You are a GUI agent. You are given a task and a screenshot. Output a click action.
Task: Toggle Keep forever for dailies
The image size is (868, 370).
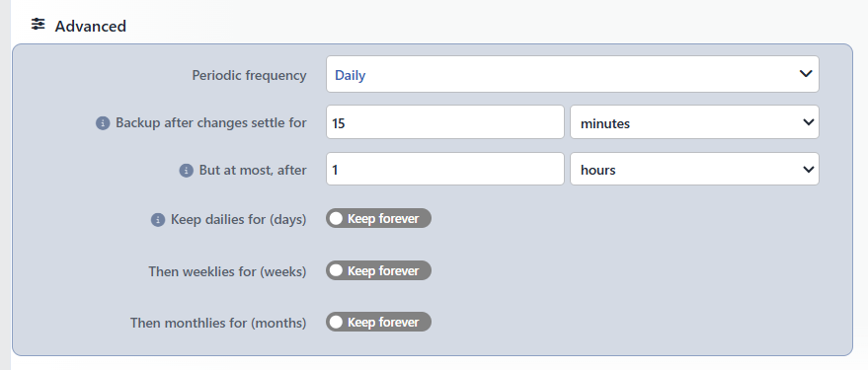tap(378, 218)
